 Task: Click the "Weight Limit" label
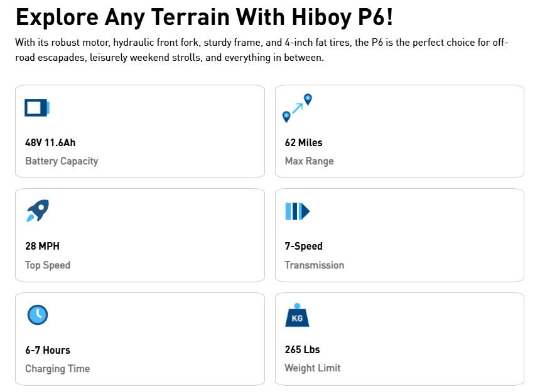click(x=313, y=368)
